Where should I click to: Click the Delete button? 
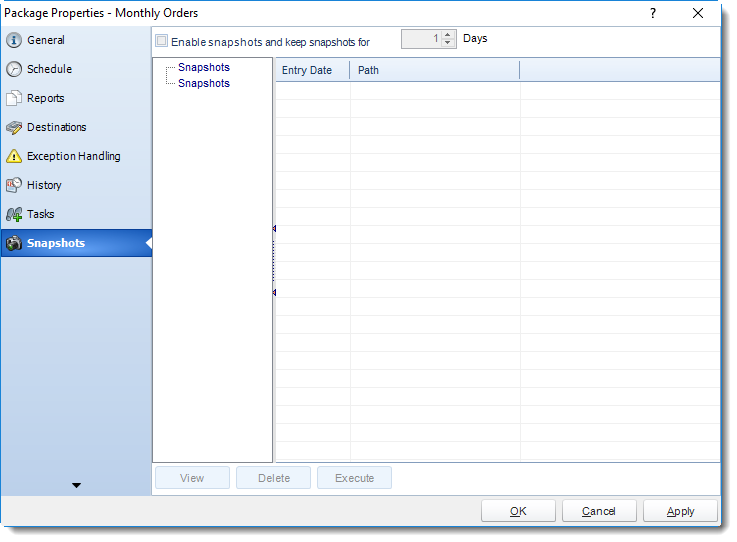point(274,478)
